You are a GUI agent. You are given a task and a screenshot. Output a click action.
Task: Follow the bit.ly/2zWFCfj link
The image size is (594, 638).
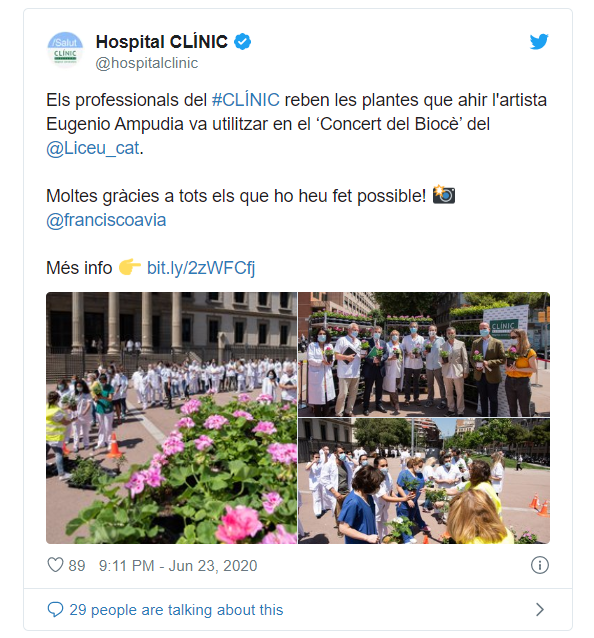coord(201,268)
